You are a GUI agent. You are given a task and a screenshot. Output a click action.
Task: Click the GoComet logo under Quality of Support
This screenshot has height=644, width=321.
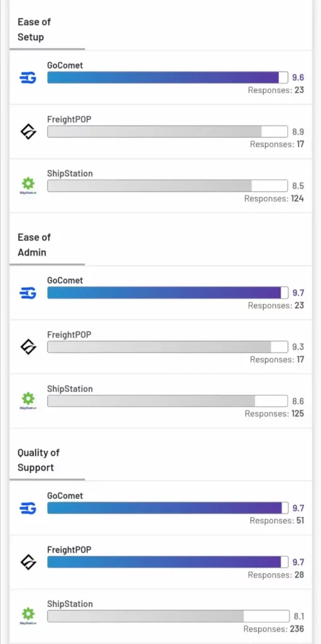pos(28,508)
